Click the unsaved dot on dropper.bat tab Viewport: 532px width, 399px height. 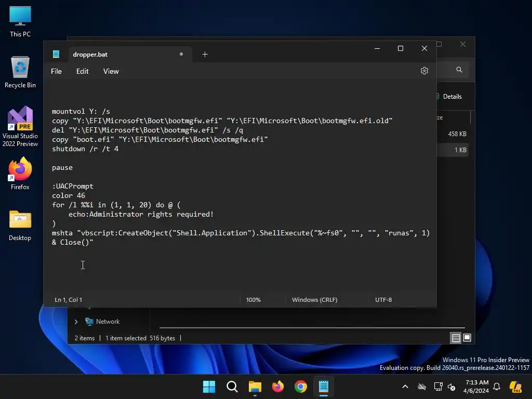tap(181, 54)
